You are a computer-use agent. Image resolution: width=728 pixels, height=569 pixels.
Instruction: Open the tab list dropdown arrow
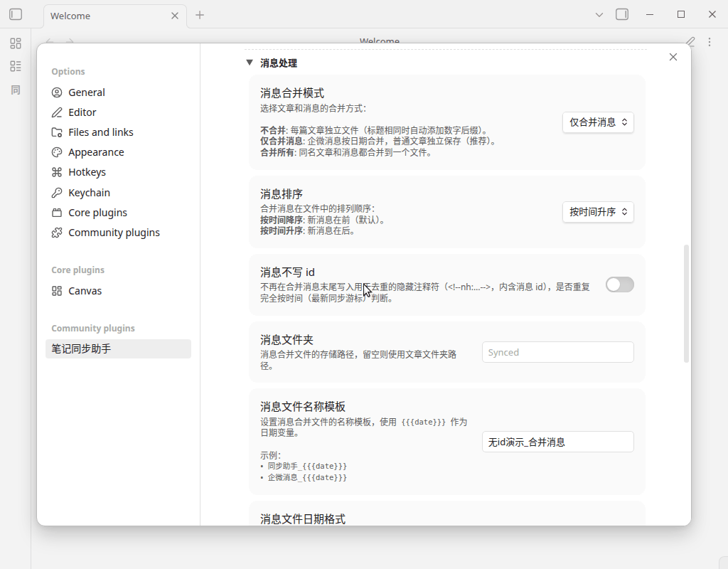[599, 15]
